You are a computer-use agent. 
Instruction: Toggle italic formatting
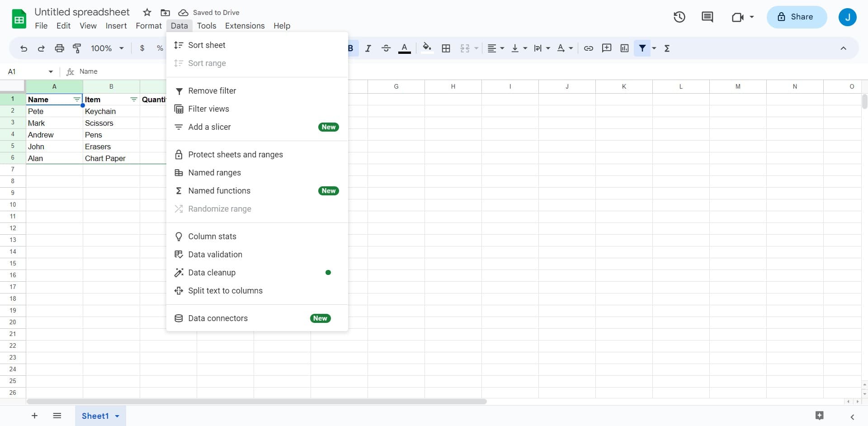(x=368, y=48)
